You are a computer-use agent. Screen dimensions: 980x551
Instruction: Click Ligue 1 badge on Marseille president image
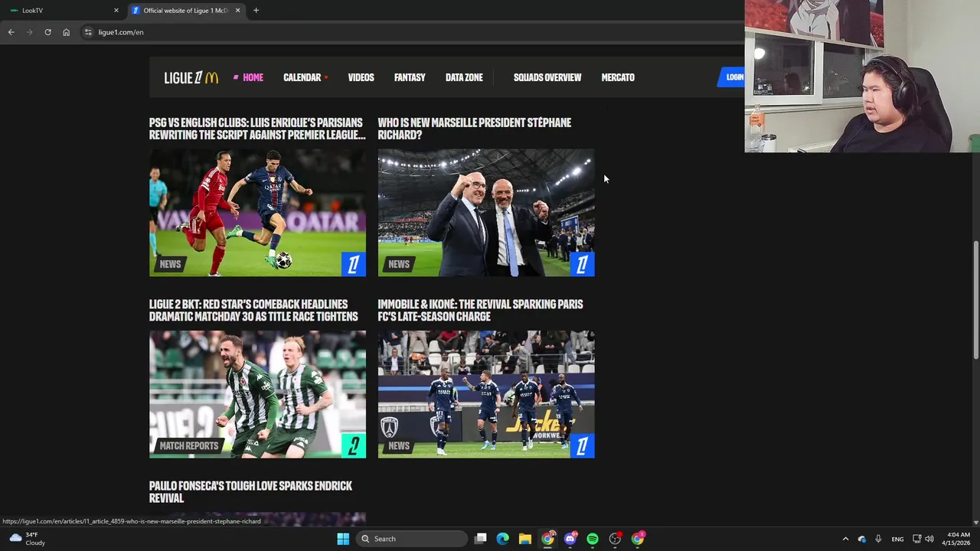(x=582, y=264)
